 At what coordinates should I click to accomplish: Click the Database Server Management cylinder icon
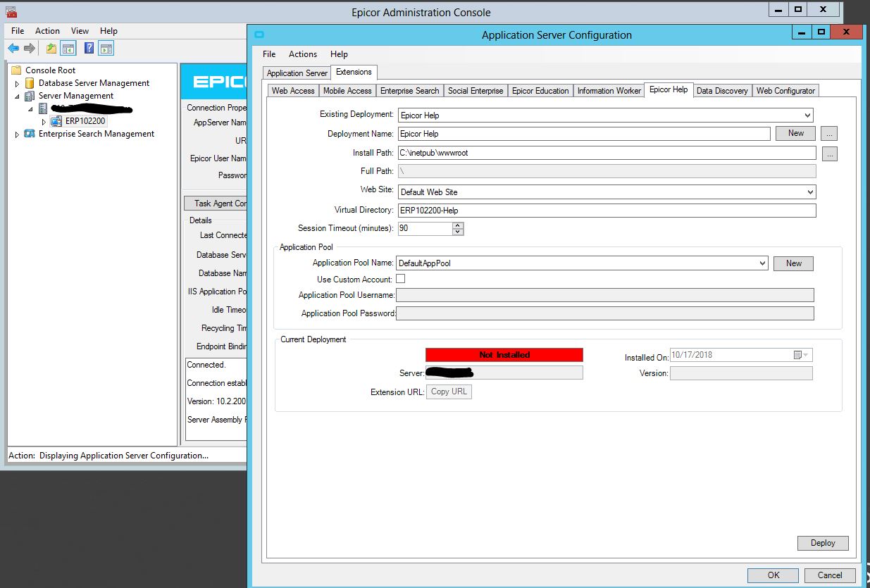30,83
